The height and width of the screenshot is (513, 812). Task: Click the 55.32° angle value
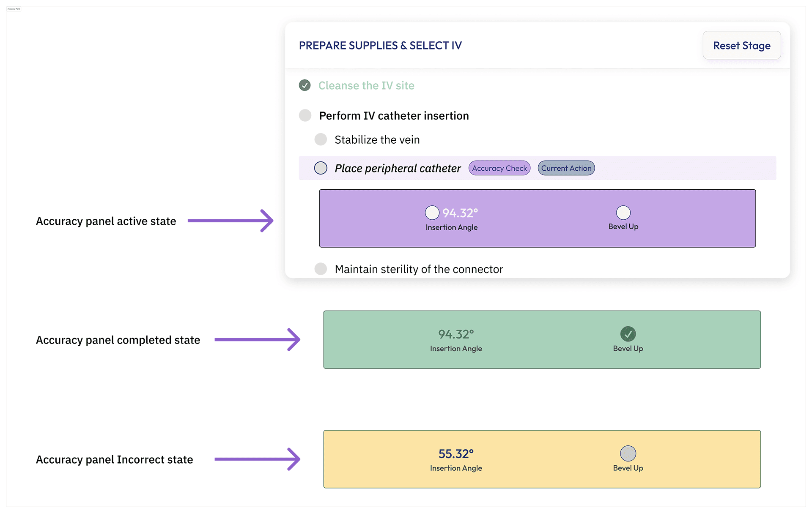456,454
